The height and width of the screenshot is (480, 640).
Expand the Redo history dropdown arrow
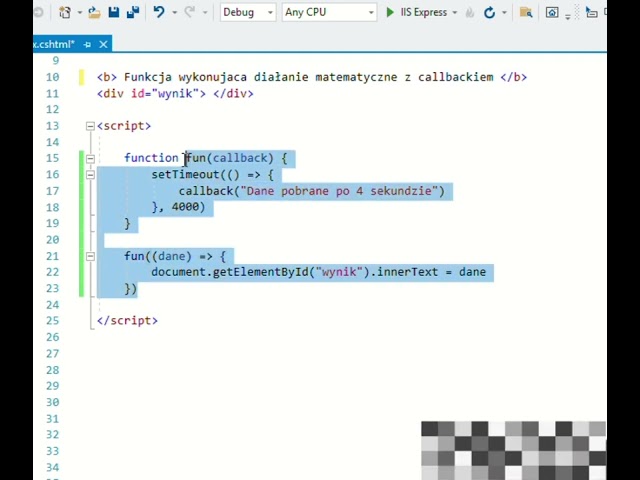click(x=205, y=13)
